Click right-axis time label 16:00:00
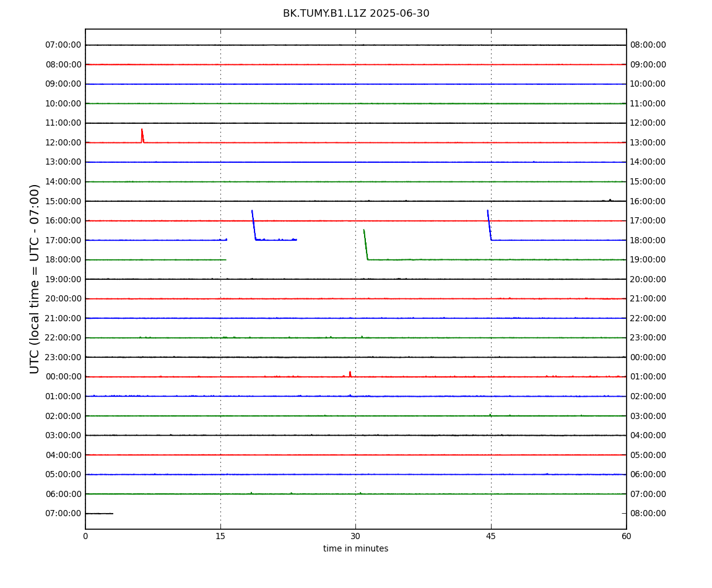Screen dimensions: 712x588 pyautogui.click(x=648, y=201)
